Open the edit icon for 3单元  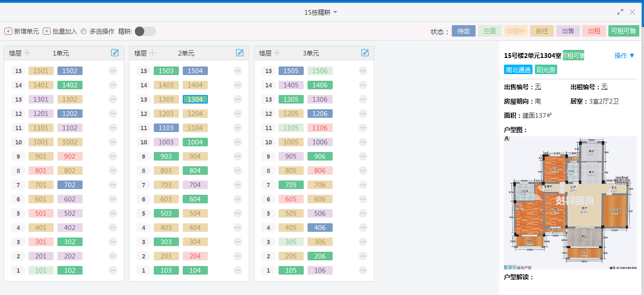point(365,53)
